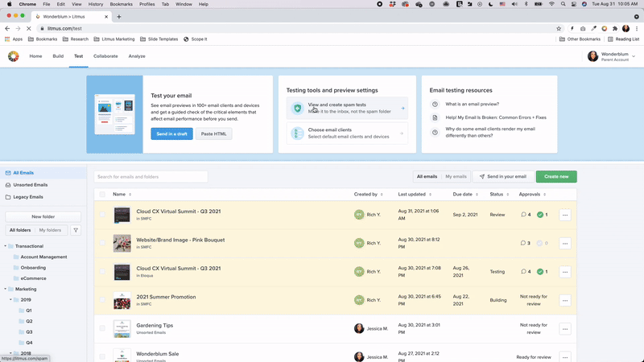Sort table by Created by column

[368, 194]
